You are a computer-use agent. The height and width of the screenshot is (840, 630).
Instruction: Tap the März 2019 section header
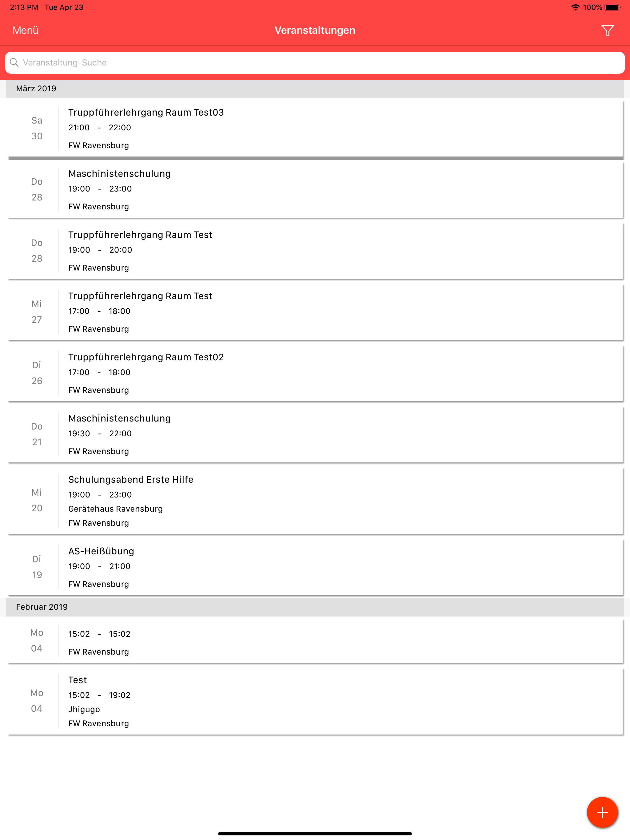tap(315, 89)
